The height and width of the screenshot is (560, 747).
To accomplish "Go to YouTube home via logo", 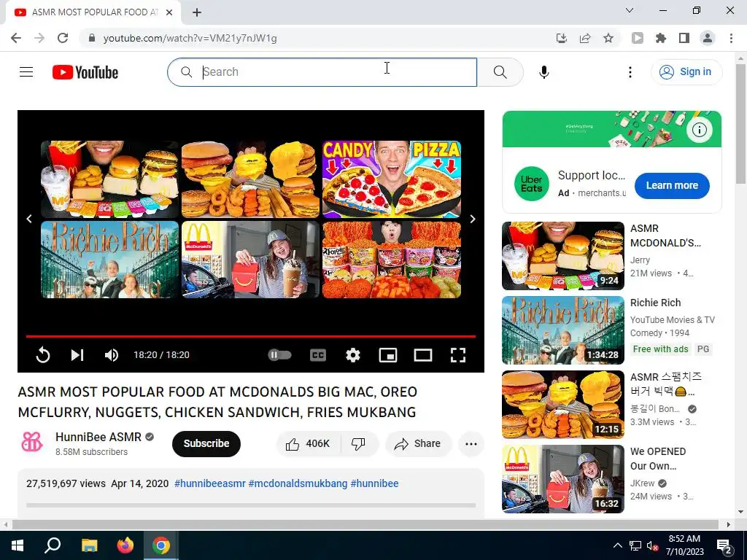I will click(85, 72).
